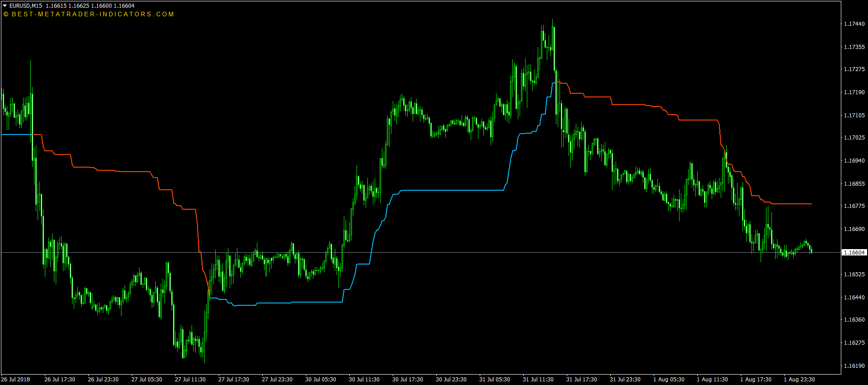Click the 30 Jul 11:30 time label
The width and height of the screenshot is (868, 385).
click(x=364, y=380)
